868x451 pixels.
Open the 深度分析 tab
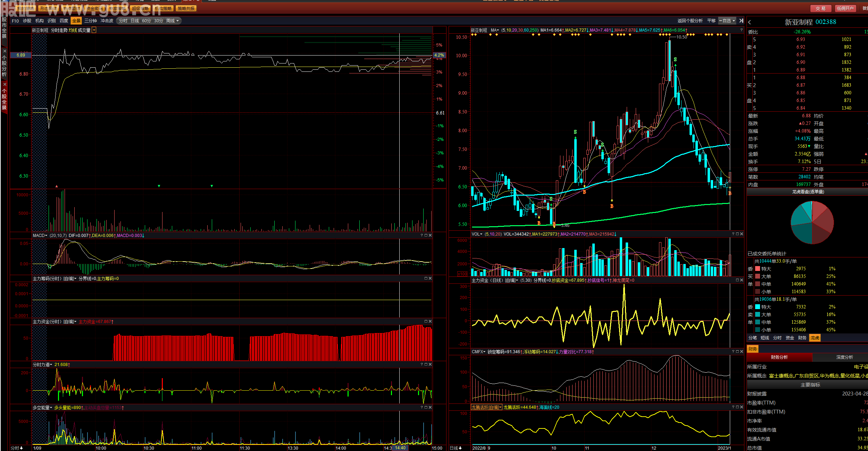(x=844, y=357)
